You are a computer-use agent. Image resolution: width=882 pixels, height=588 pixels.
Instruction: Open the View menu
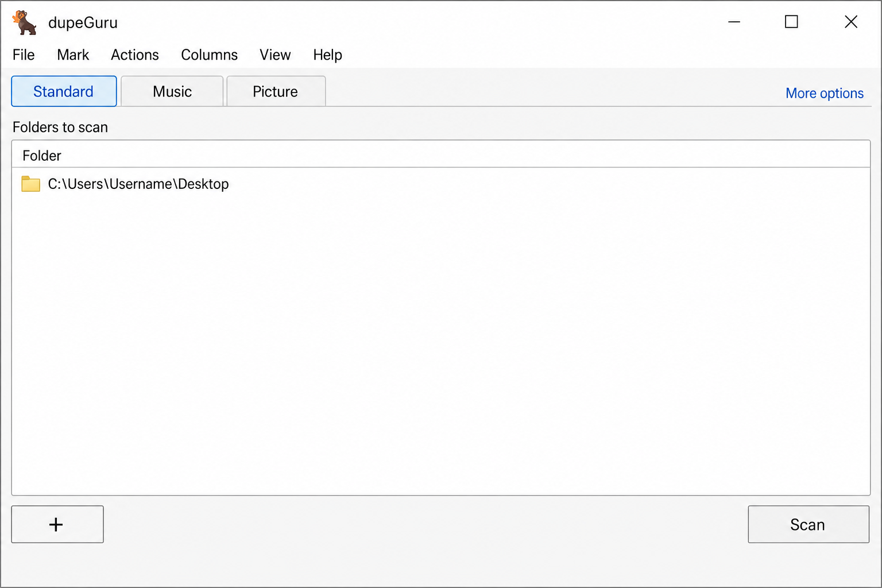275,55
